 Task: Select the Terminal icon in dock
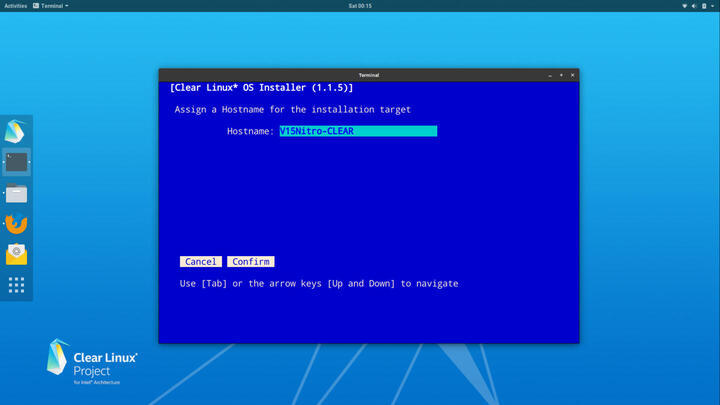tap(16, 162)
